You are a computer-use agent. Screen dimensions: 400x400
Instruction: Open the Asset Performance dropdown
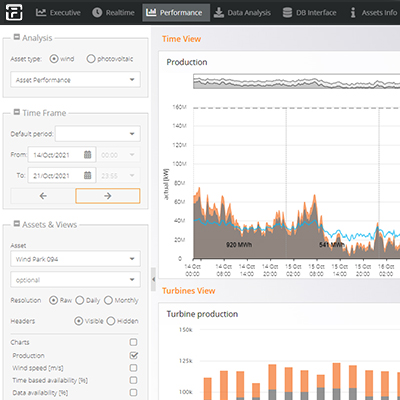pos(75,80)
